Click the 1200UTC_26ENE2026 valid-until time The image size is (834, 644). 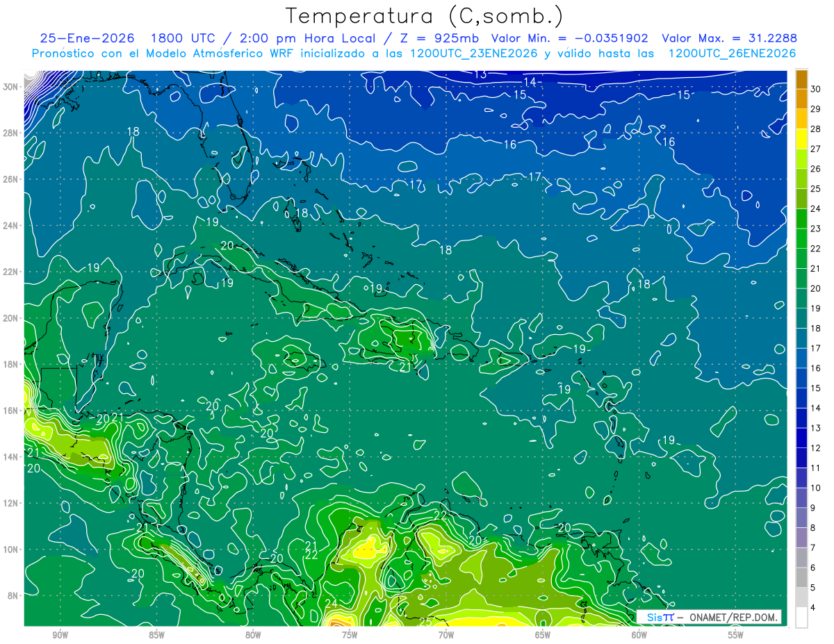coord(732,53)
